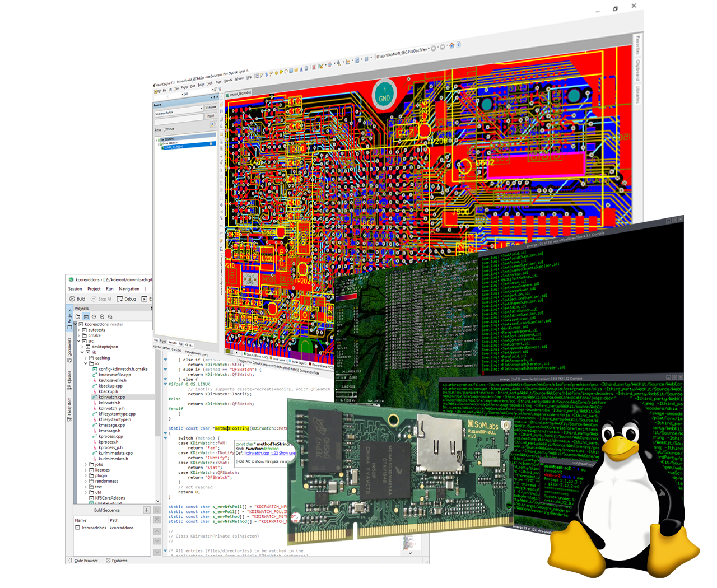Screen dimensions: 717x588
Task: Open the Run menu in KDevelop
Action: tap(110, 289)
